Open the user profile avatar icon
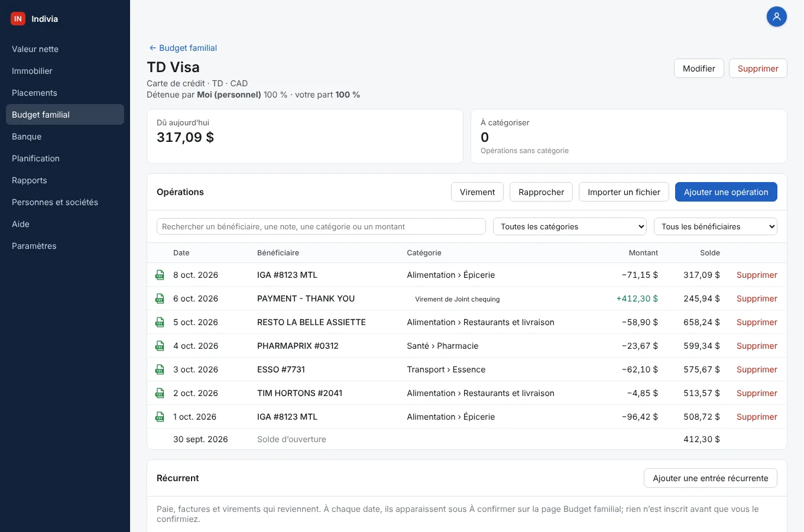804x532 pixels. click(777, 17)
